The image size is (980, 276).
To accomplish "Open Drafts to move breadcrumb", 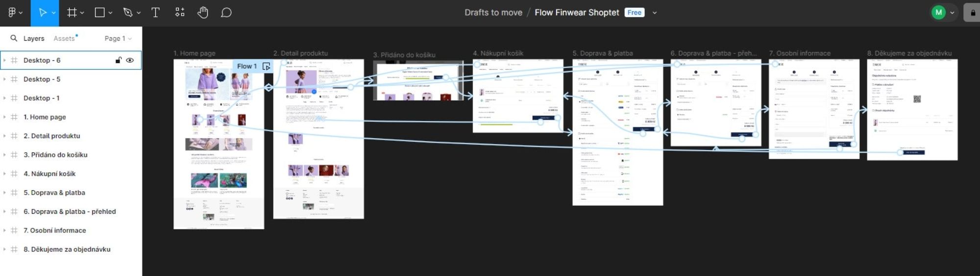I will click(493, 13).
